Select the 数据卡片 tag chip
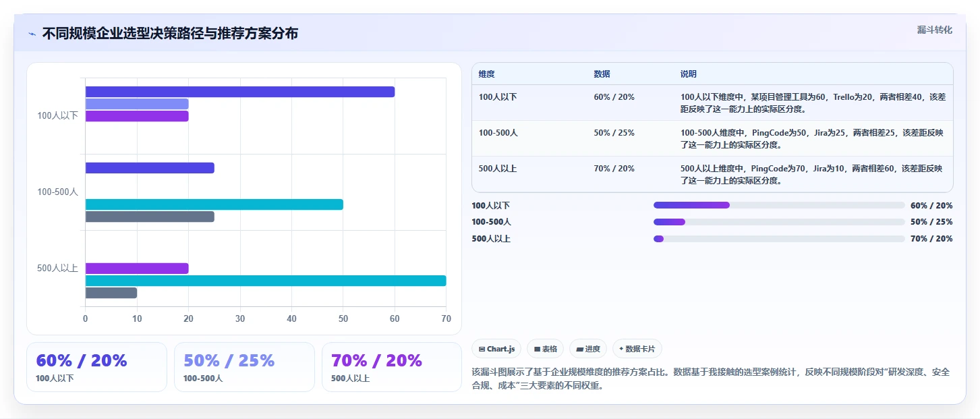The height and width of the screenshot is (419, 980). (x=637, y=349)
